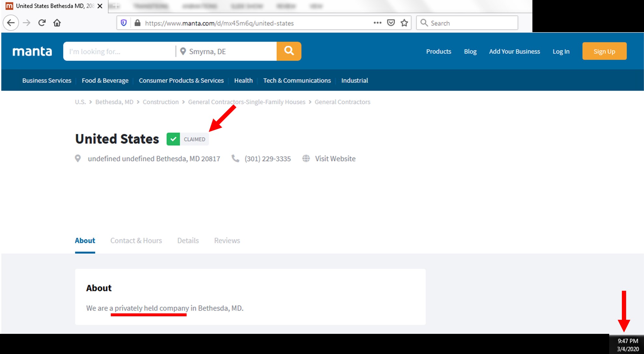Screen dimensions: 644x354
Task: Open the Food & Beverage category
Action: (105, 80)
